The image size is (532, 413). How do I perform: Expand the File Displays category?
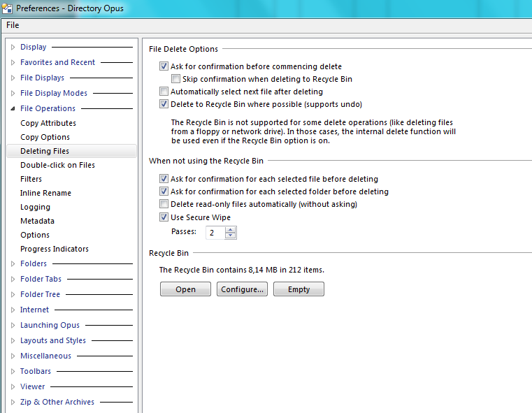click(13, 78)
